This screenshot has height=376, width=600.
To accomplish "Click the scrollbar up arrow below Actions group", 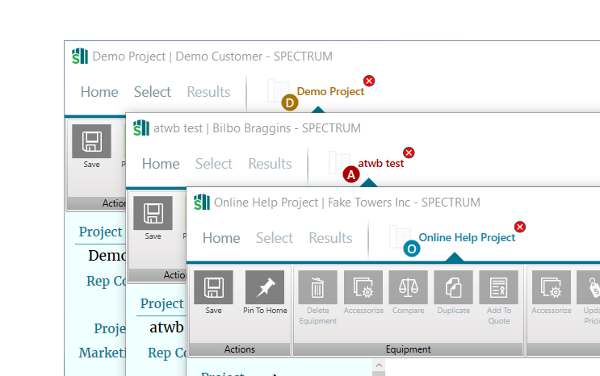I will (379, 365).
